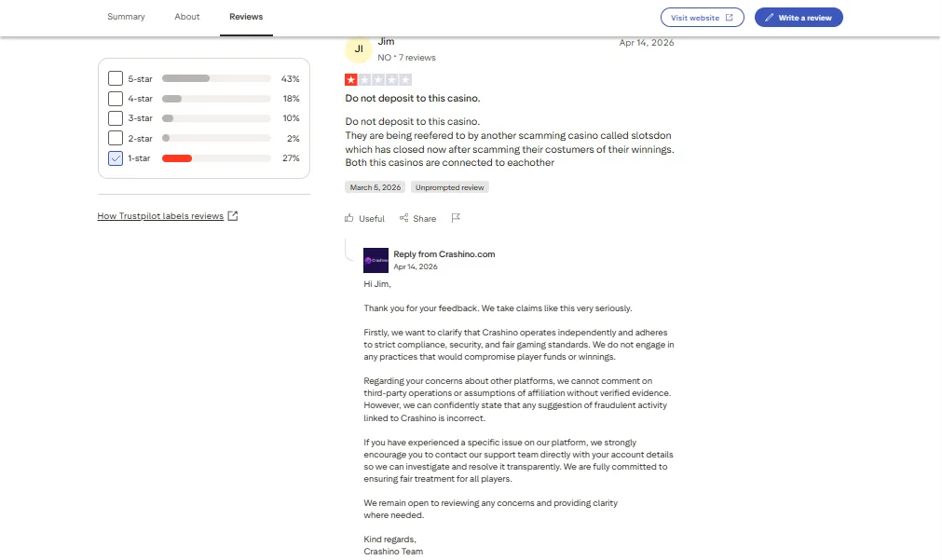Click the Share icon
Image resolution: width=942 pixels, height=560 pixels.
[x=403, y=218]
